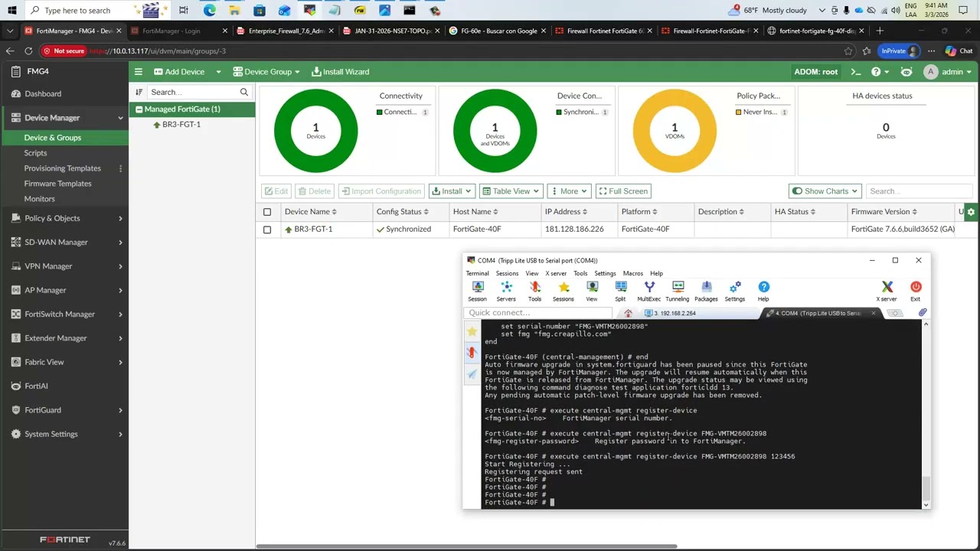This screenshot has width=980, height=551.
Task: Open Scripts in Device Manager sidebar
Action: (35, 153)
